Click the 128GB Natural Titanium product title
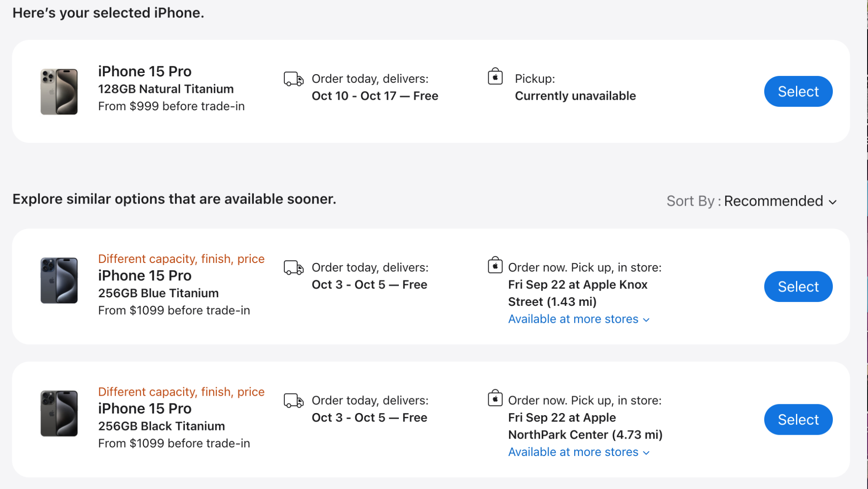The width and height of the screenshot is (868, 489). coord(166,89)
